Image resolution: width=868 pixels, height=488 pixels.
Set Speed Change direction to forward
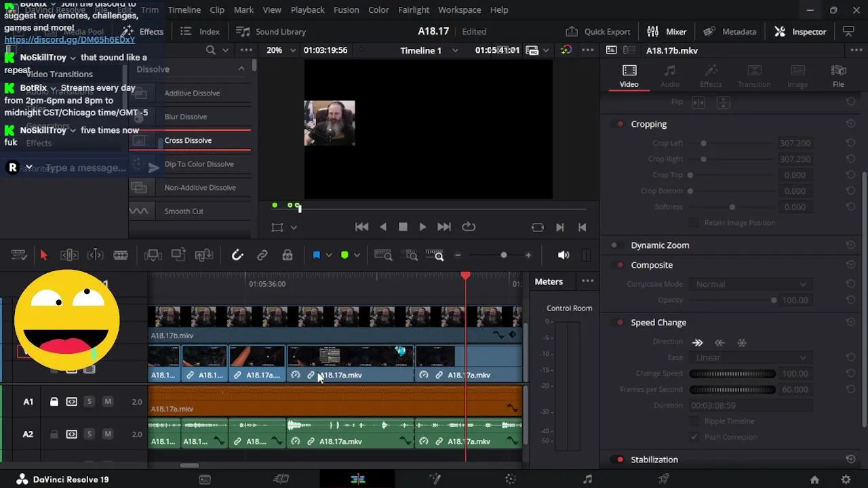pos(698,342)
